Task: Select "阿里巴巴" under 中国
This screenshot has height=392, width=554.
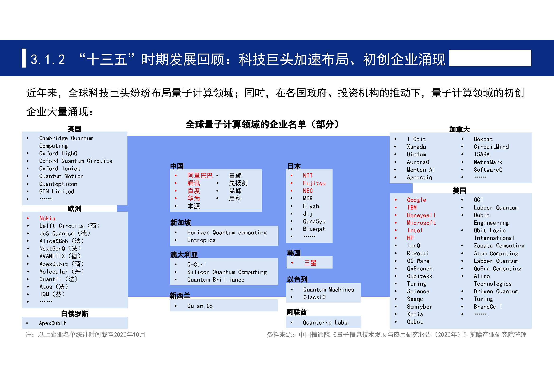Action: click(200, 175)
